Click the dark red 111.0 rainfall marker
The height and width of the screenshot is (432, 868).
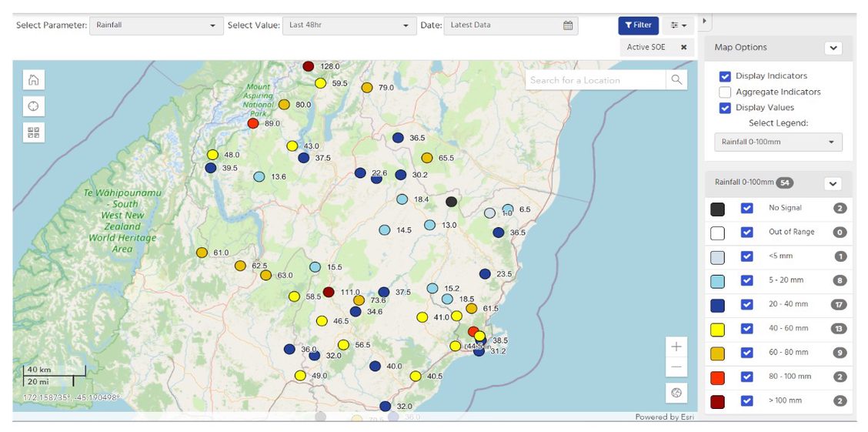(329, 292)
